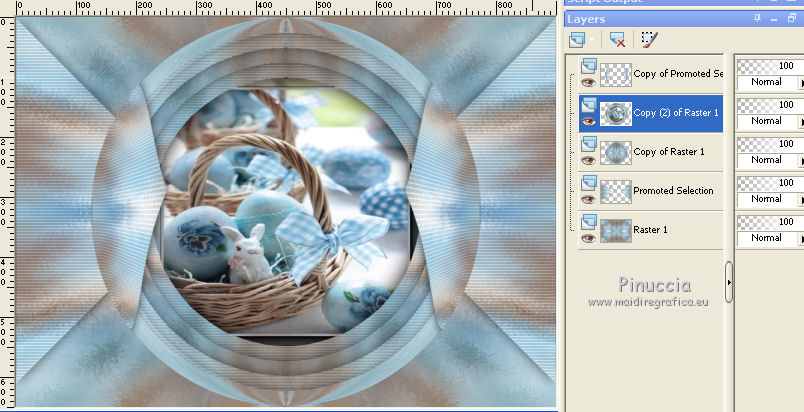Select thumbnail of Copy of Raster 1 layer
The width and height of the screenshot is (804, 412).
point(615,152)
